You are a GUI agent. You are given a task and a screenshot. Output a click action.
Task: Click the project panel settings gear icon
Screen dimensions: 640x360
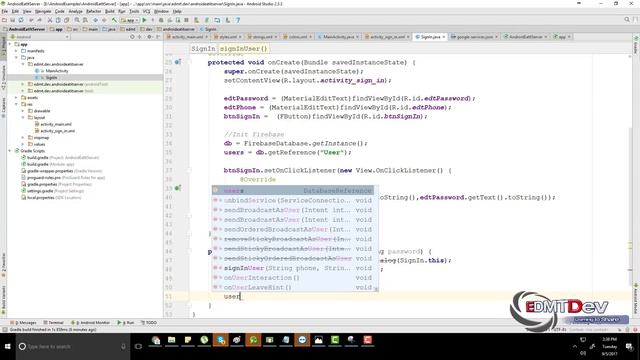[149, 37]
